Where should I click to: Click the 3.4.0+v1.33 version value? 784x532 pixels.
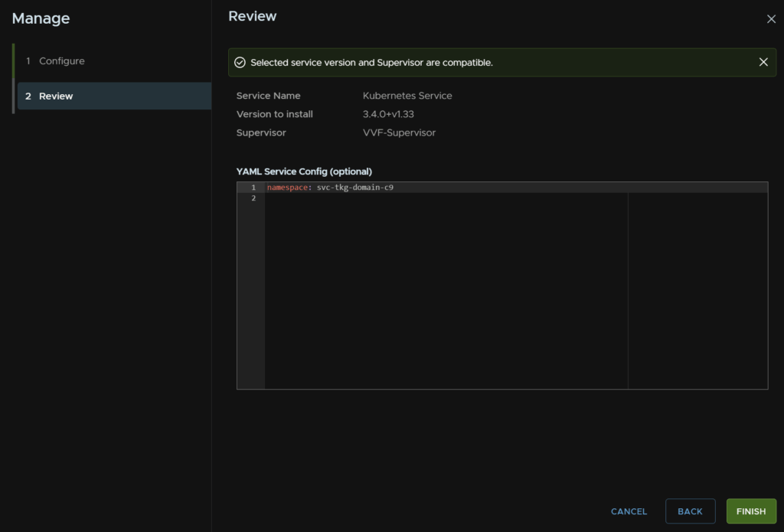click(x=388, y=114)
